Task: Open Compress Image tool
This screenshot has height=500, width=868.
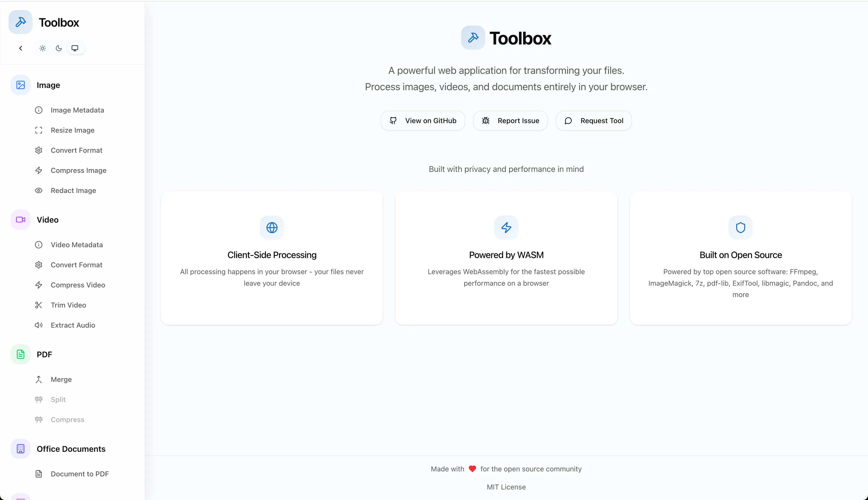Action: tap(79, 170)
